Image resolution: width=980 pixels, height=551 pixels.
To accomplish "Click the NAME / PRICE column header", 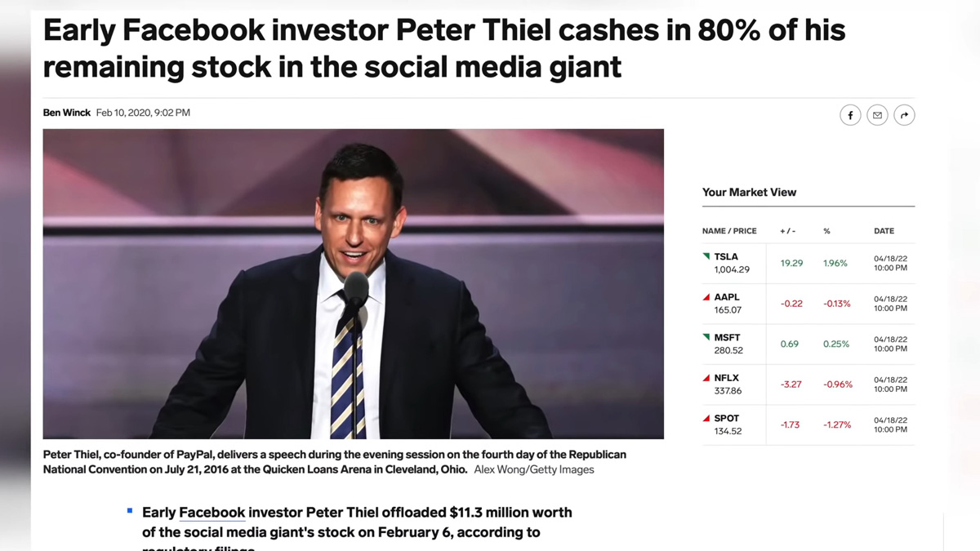I will pyautogui.click(x=729, y=231).
